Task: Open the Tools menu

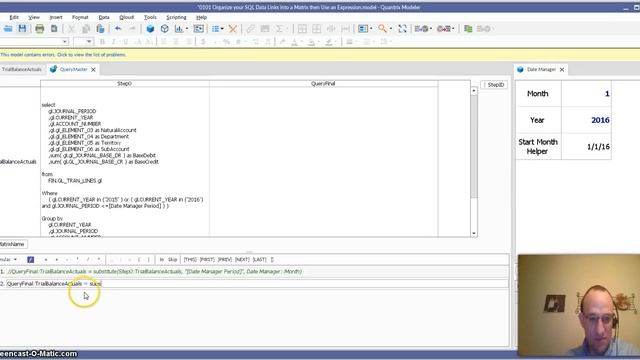Action: pyautogui.click(x=150, y=17)
